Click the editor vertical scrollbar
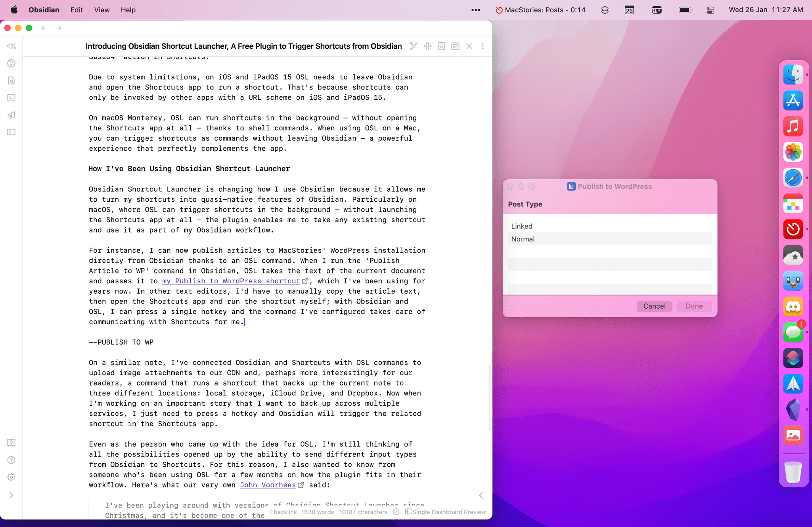 click(x=490, y=397)
